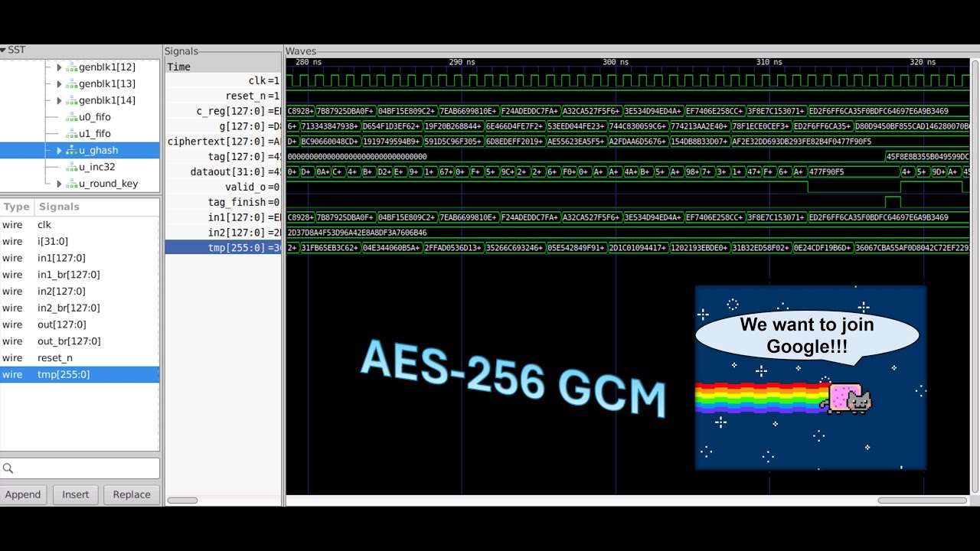Select the tmp[255:0] wire in list
980x551 pixels.
(80, 375)
